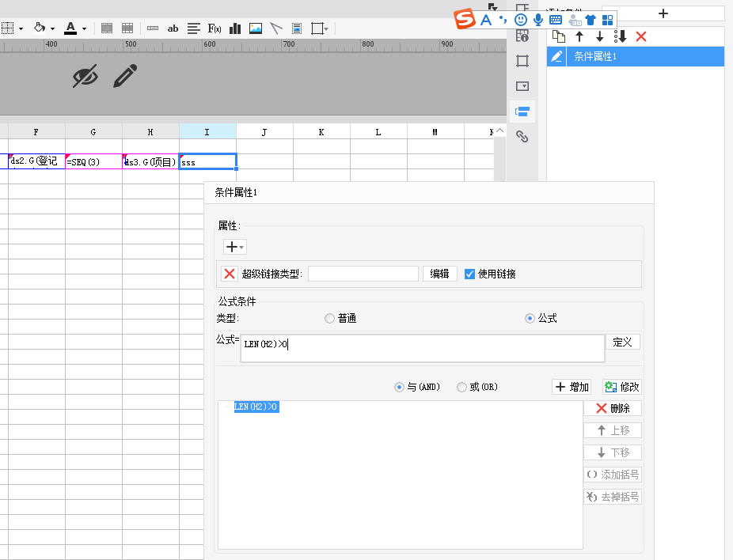Screen dimensions: 733x560
Task: Open the widget settings panel in the sidebar
Action: (522, 86)
